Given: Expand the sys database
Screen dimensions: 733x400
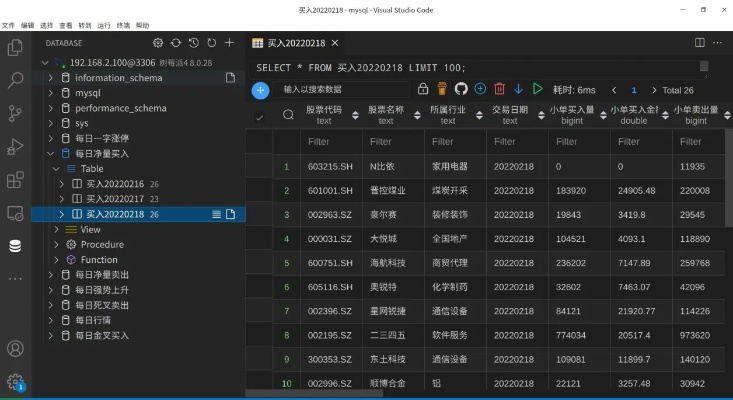Looking at the screenshot, I should click(x=50, y=123).
